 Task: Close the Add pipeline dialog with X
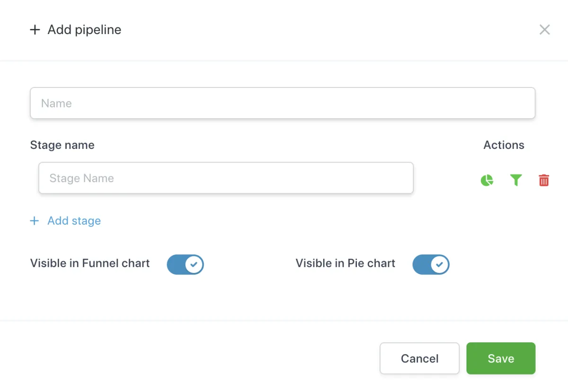click(545, 30)
